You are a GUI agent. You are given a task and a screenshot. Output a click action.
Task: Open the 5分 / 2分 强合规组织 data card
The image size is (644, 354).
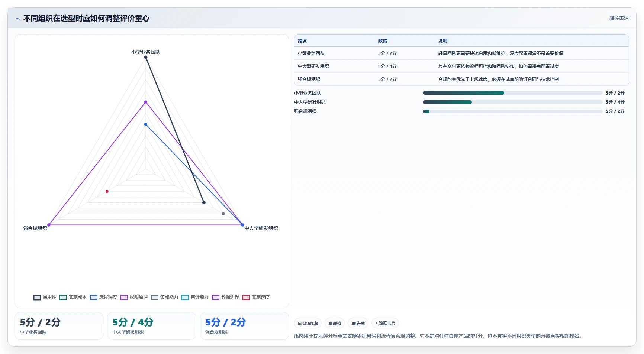tap(244, 326)
